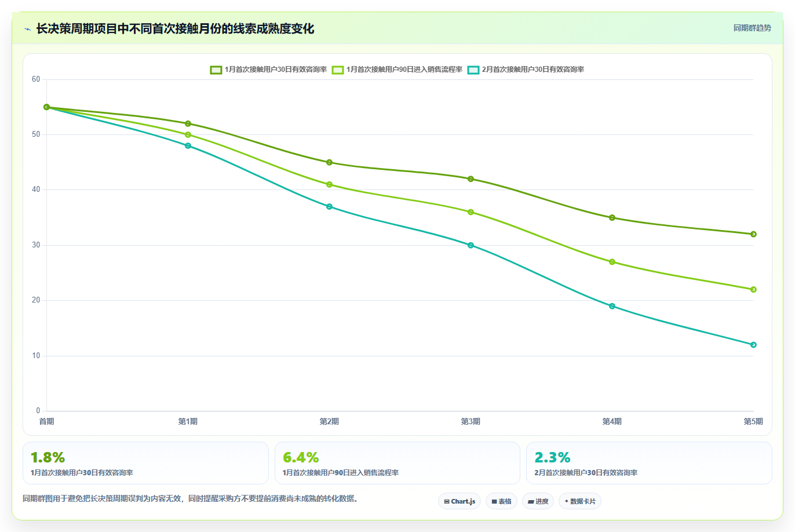Click y-axis value 40
Viewport: 795px width, 532px height.
[36, 190]
